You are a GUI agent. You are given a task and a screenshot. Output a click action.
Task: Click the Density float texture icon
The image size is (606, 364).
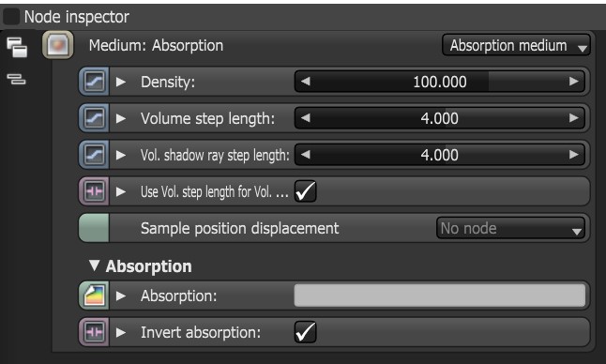(x=94, y=82)
